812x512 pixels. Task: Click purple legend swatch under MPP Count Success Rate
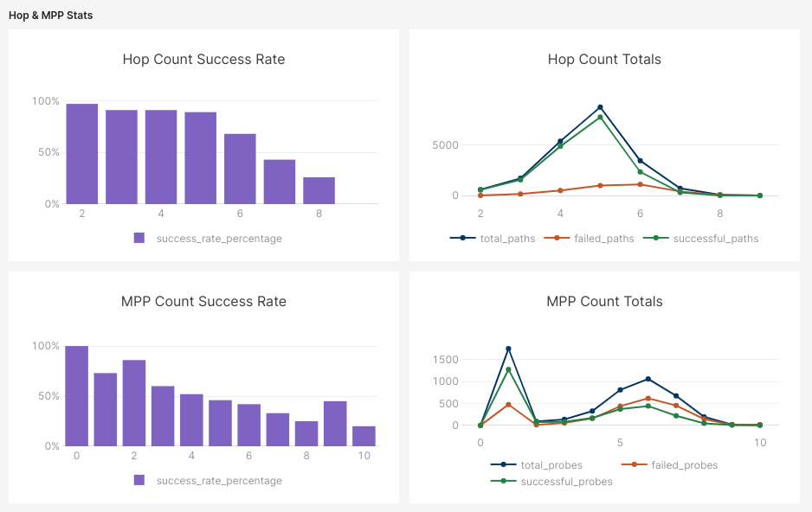(139, 480)
